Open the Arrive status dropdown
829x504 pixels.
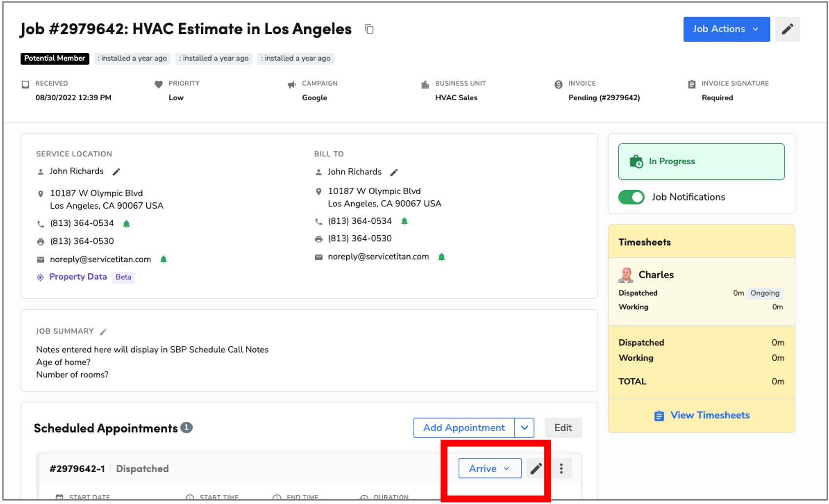tap(490, 468)
